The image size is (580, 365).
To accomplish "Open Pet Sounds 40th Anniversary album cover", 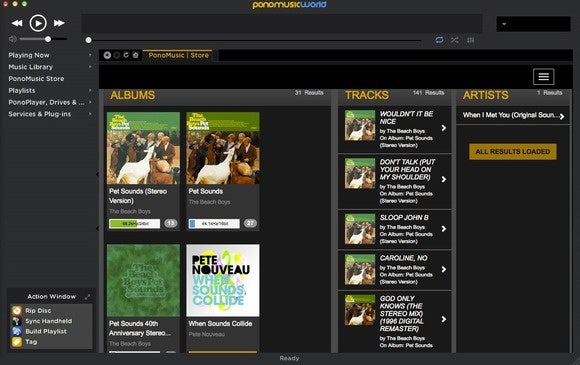I will [144, 280].
